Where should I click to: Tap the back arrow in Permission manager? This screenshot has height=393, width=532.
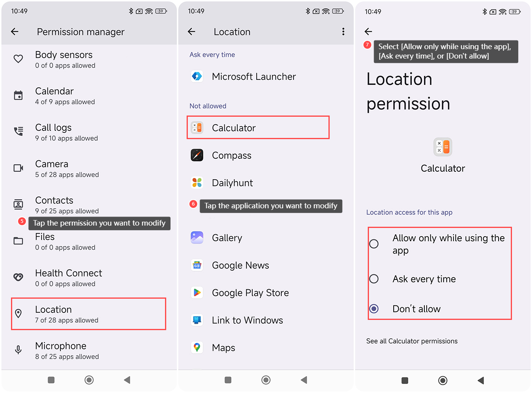coord(15,32)
